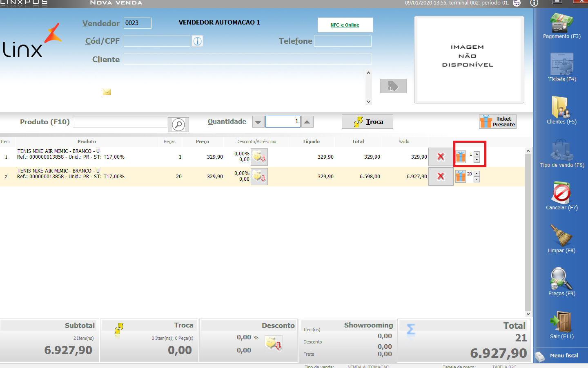Click the Telefone input field
588x368 pixels.
343,41
